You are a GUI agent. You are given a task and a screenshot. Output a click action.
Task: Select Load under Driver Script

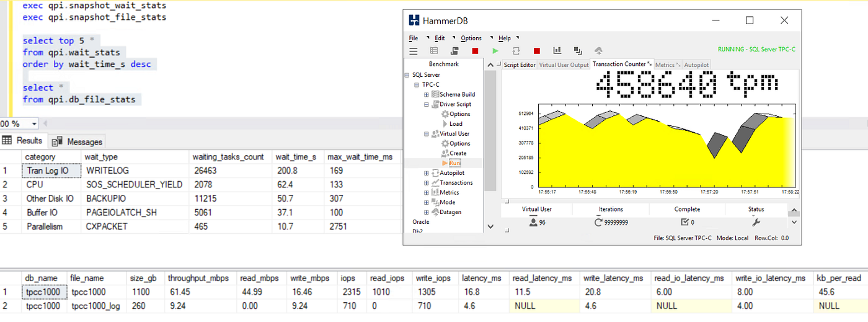pos(456,124)
